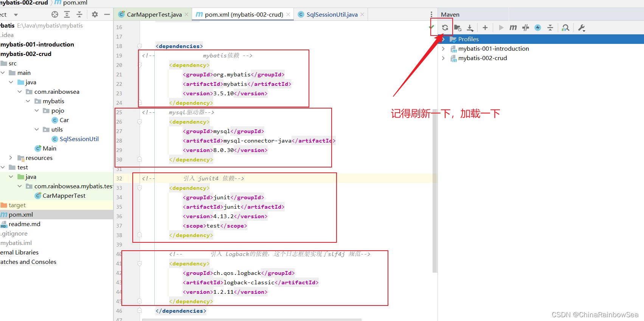Expand the resources folder
Viewport: 644px width, 321px height.
pos(11,158)
